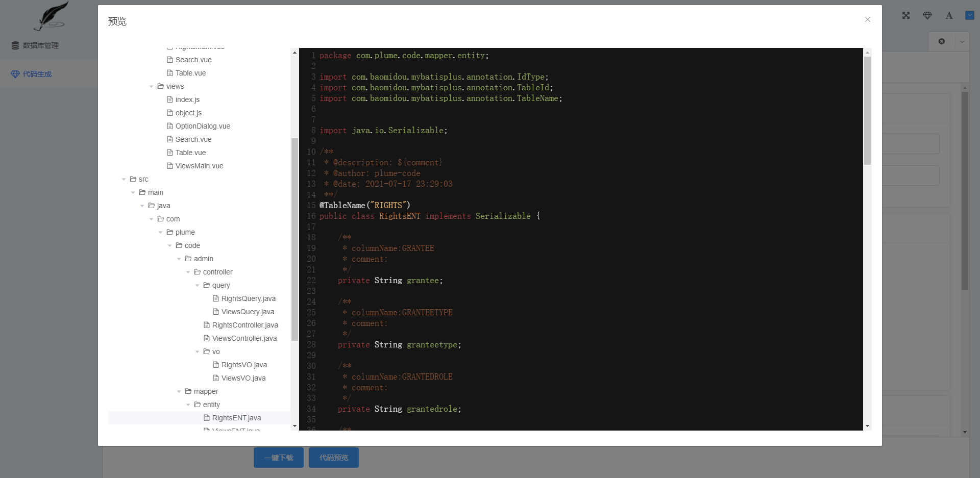
Task: Collapse the entity folder arrow
Action: pyautogui.click(x=188, y=405)
